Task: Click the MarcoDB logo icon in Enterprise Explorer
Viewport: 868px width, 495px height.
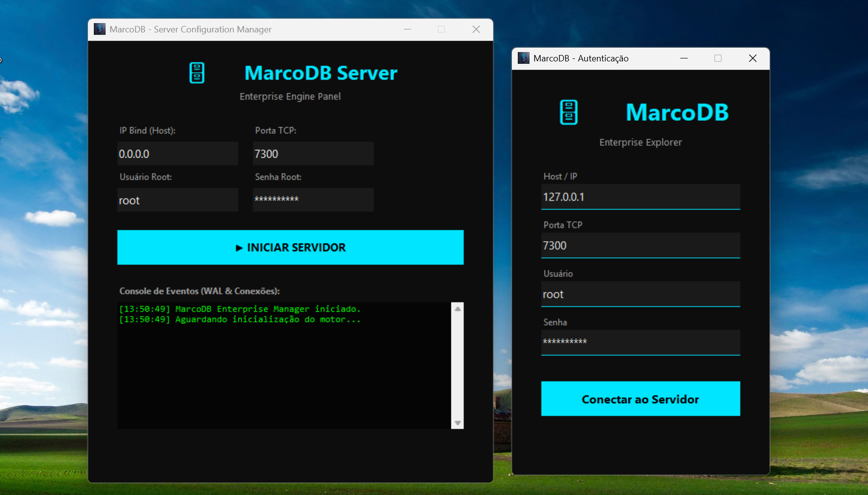Action: (x=568, y=112)
